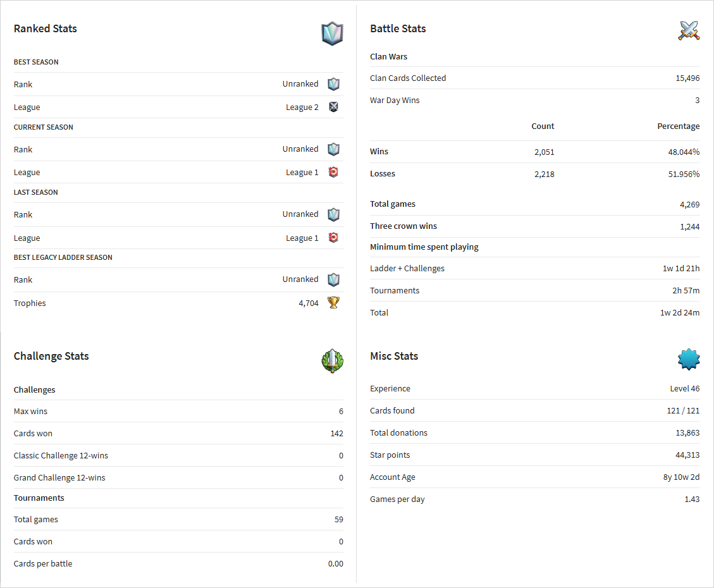Select the Battle Stats heading
Image resolution: width=714 pixels, height=588 pixels.
(398, 28)
